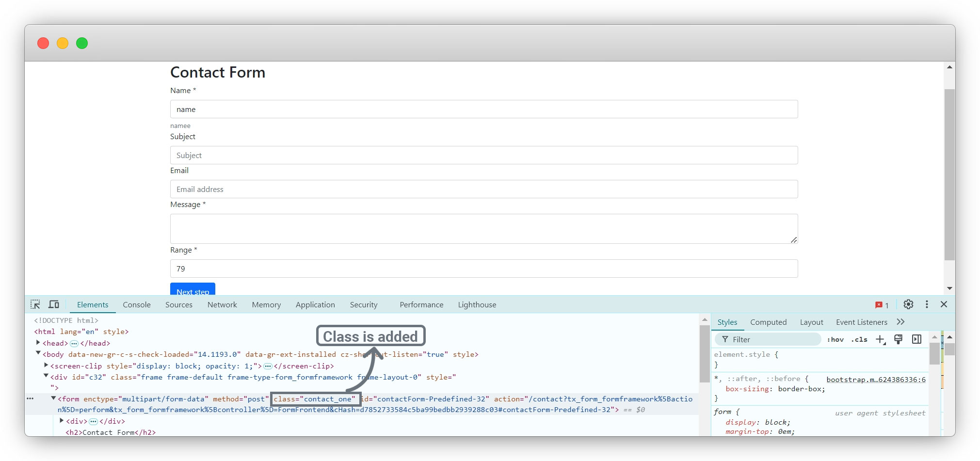Click the Email address input field
Image resolution: width=980 pixels, height=461 pixels.
(x=483, y=189)
